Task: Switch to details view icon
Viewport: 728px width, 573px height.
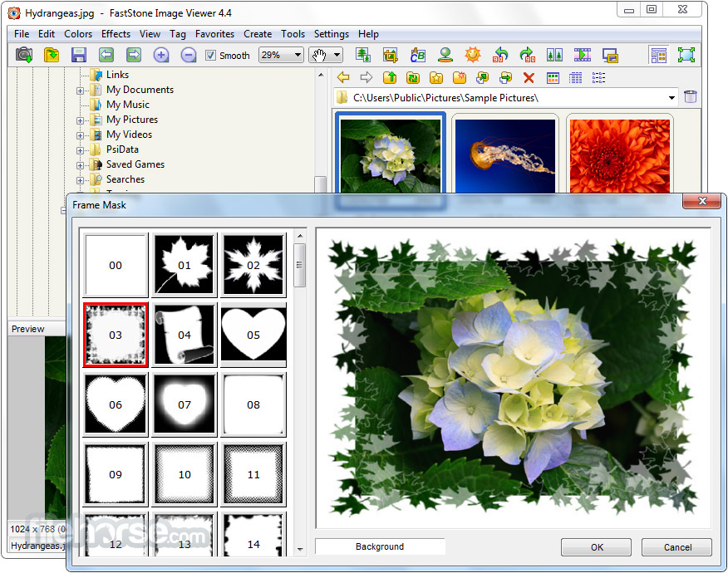Action: click(x=576, y=77)
